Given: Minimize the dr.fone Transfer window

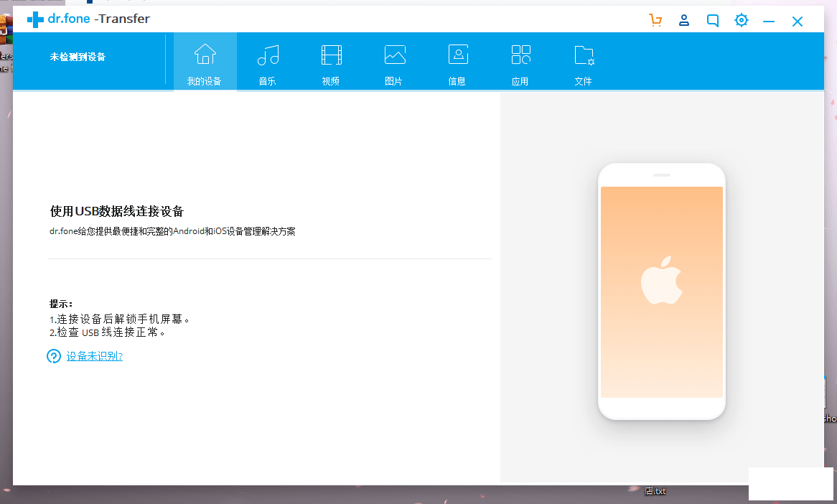Looking at the screenshot, I should 769,22.
